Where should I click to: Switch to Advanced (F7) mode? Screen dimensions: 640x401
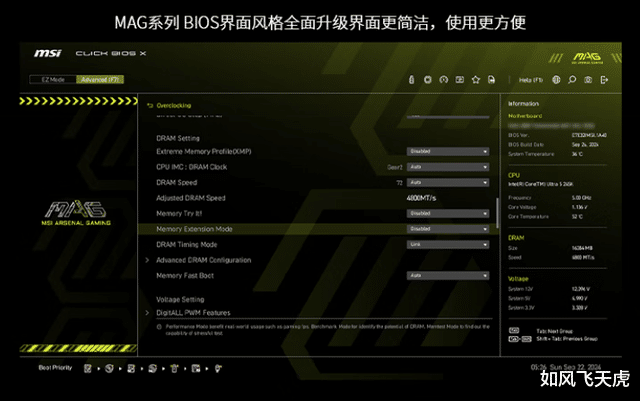(100, 80)
